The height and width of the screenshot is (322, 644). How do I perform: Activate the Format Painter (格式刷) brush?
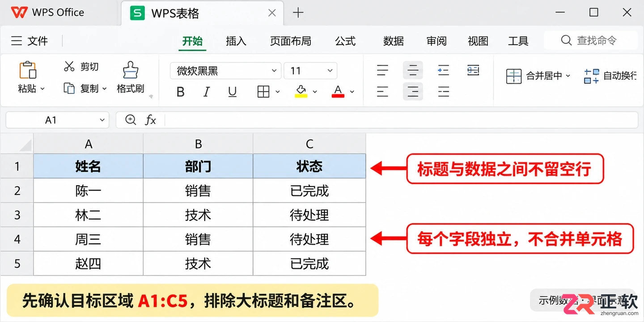tap(131, 70)
